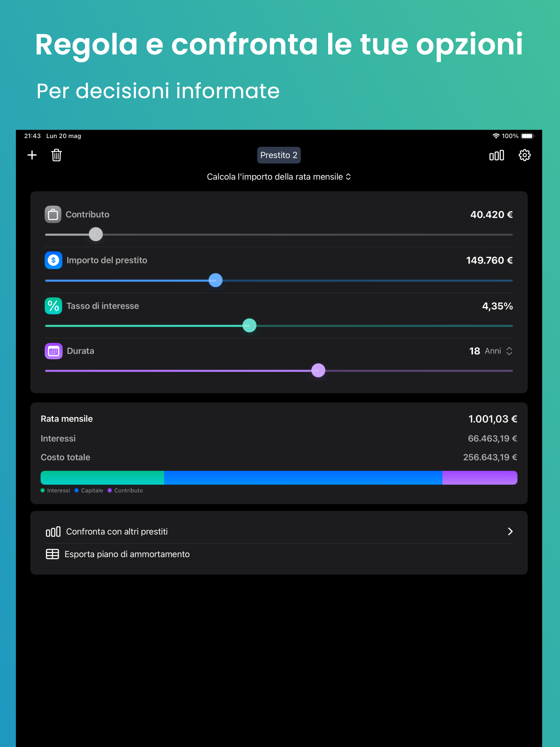This screenshot has width=560, height=747.
Task: Edit the 149.760 € loan amount value
Action: pos(489,260)
